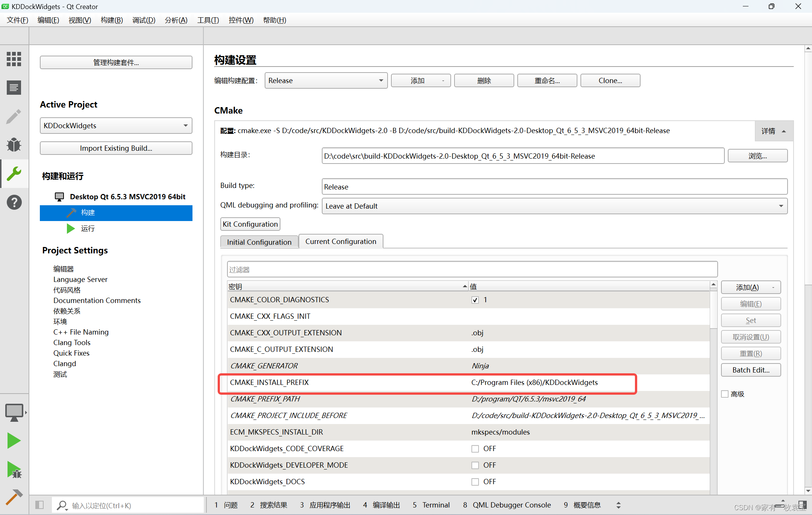Screen dimensions: 812x515
Task: Toggle right sidebar icon in status bar
Action: (x=803, y=505)
